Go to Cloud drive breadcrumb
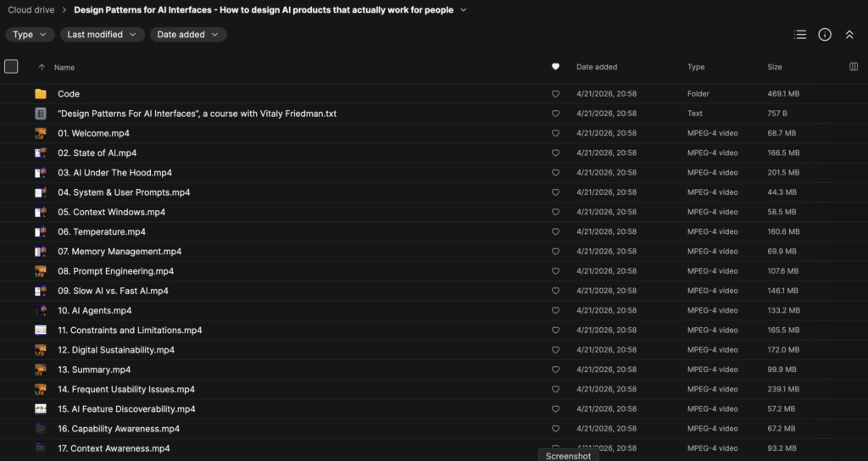 coord(31,10)
